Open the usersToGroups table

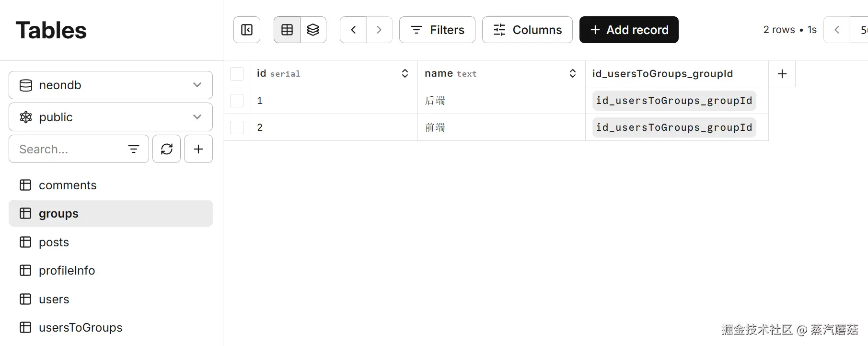coord(80,328)
